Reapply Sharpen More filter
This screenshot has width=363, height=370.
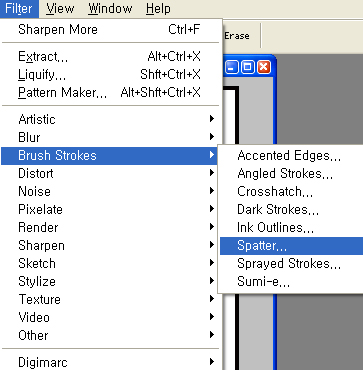pyautogui.click(x=109, y=30)
